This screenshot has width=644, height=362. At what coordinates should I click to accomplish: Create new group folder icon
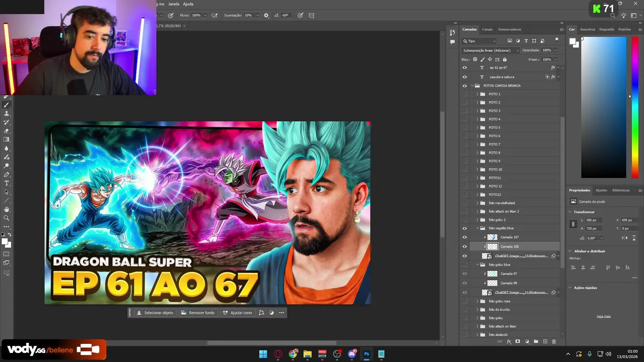point(536,341)
